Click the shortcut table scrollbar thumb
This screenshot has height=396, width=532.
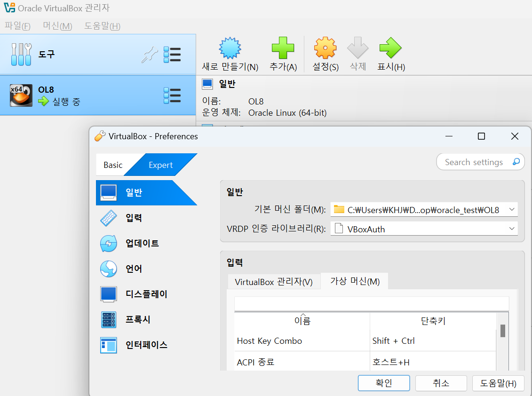(x=503, y=331)
